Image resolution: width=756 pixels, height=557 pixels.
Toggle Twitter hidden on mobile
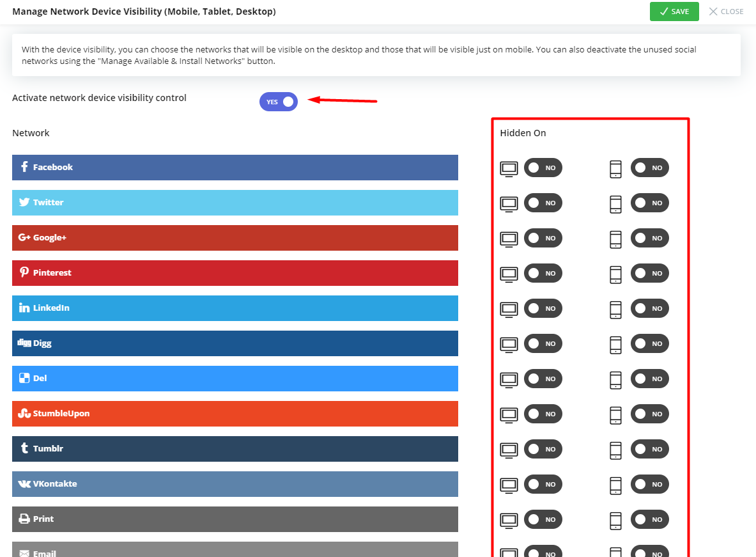(x=649, y=203)
